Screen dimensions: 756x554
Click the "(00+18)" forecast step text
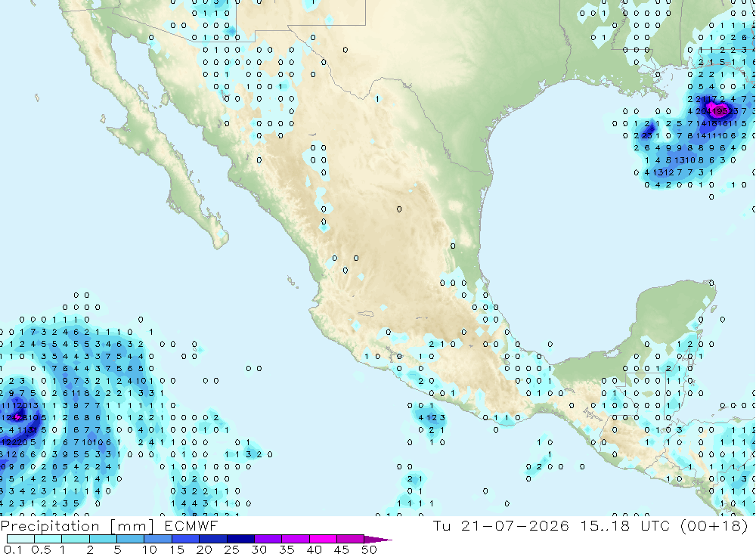click(714, 525)
